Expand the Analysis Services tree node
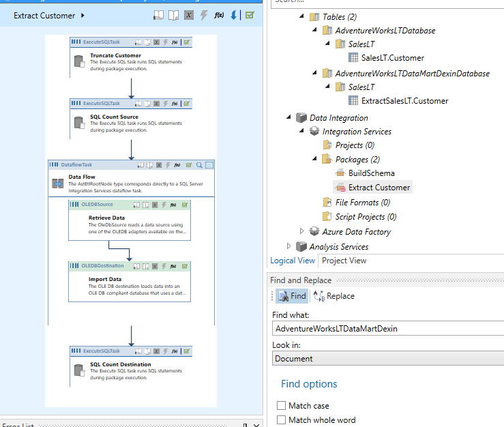 click(288, 246)
